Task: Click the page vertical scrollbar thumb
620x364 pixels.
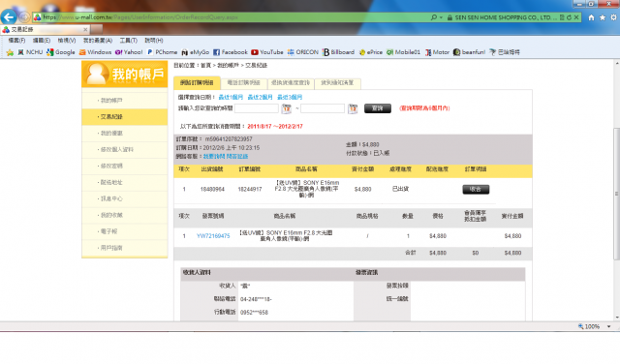Action: pyautogui.click(x=616, y=194)
